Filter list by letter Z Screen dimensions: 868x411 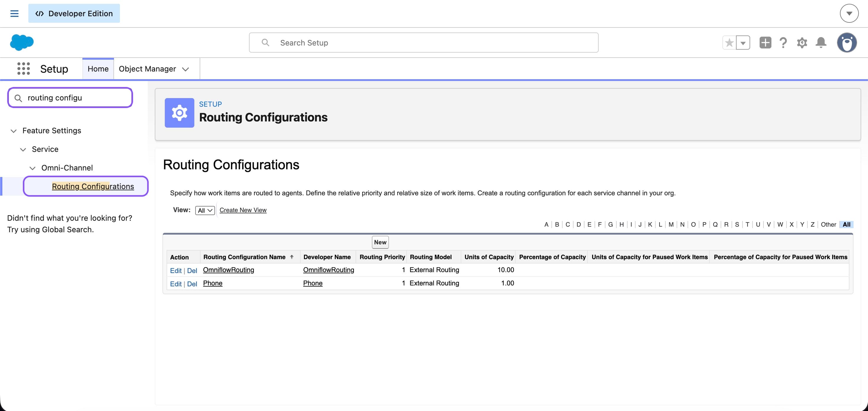[812, 225]
